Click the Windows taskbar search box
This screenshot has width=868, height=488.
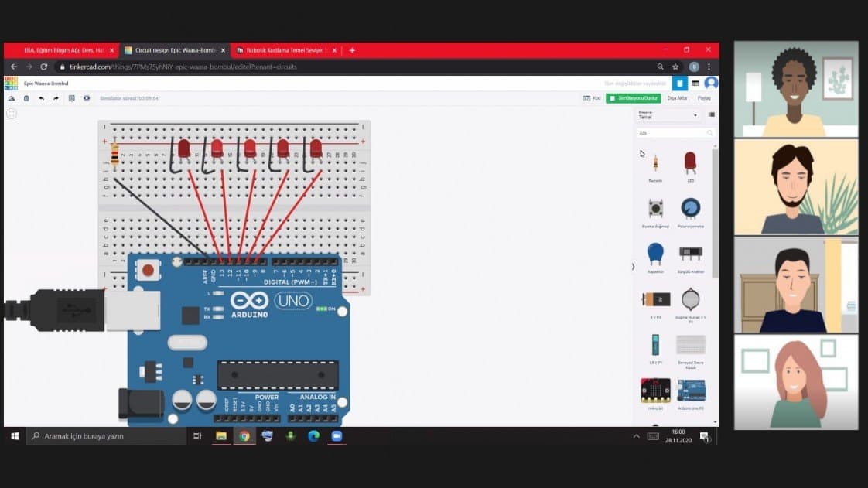point(106,436)
